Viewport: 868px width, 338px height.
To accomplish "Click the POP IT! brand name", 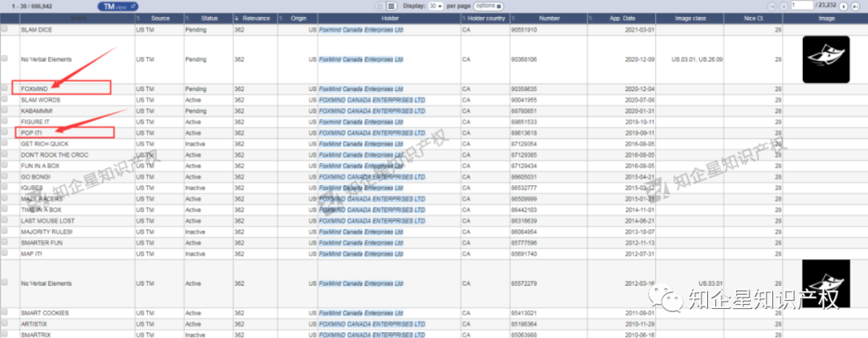I will pos(31,133).
